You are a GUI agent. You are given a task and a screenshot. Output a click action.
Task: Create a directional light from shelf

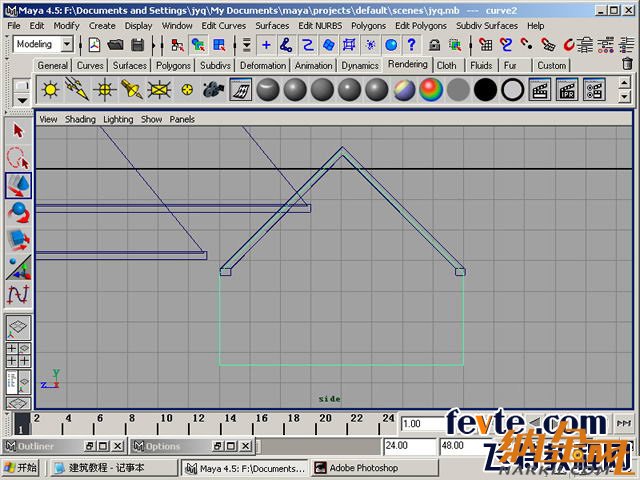(76, 90)
